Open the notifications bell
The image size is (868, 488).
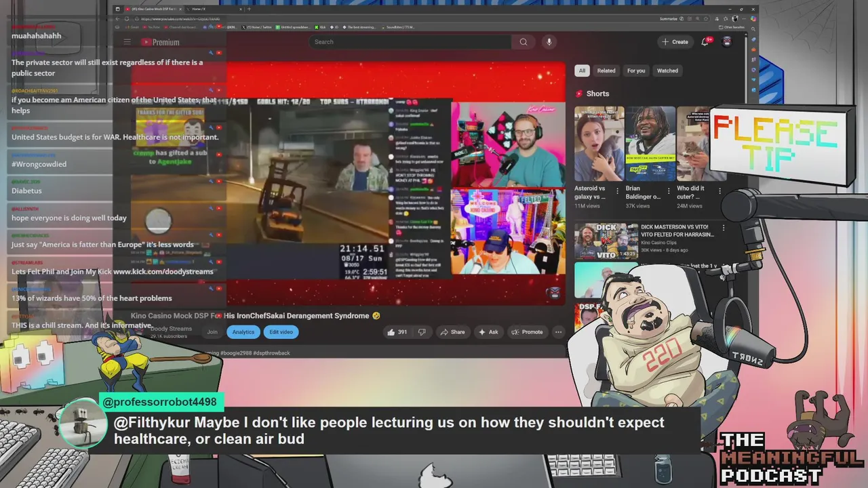(x=706, y=42)
